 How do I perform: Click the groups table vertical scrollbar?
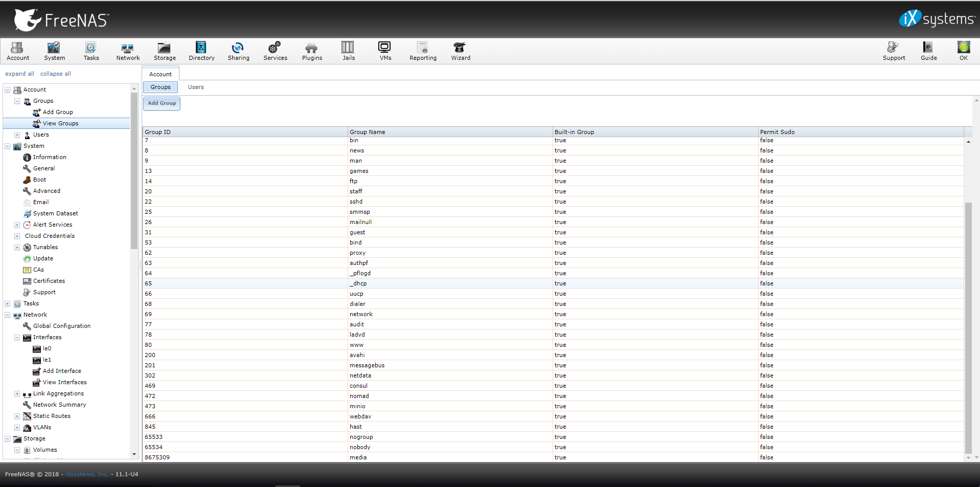click(x=968, y=327)
